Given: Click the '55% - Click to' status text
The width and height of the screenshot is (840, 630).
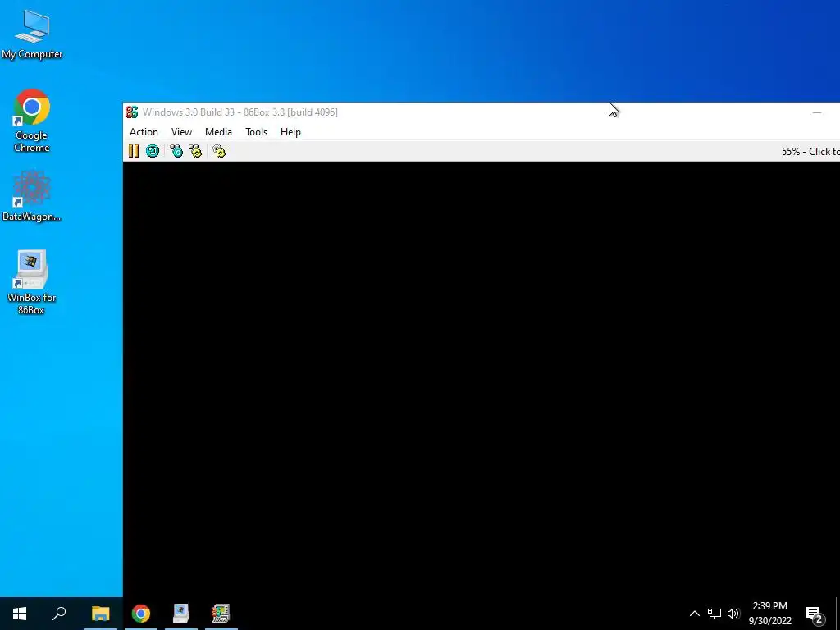Looking at the screenshot, I should click(810, 152).
